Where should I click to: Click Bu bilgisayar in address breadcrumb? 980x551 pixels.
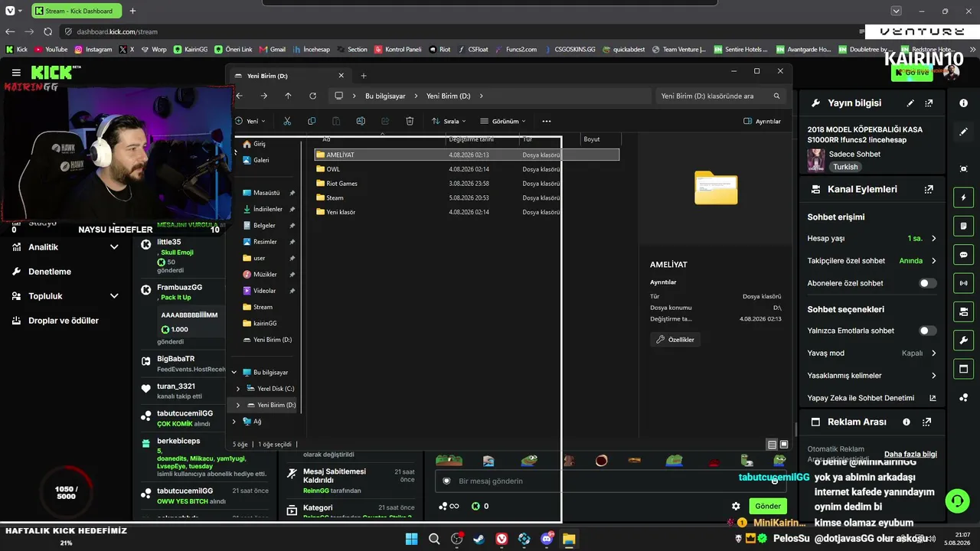point(385,96)
